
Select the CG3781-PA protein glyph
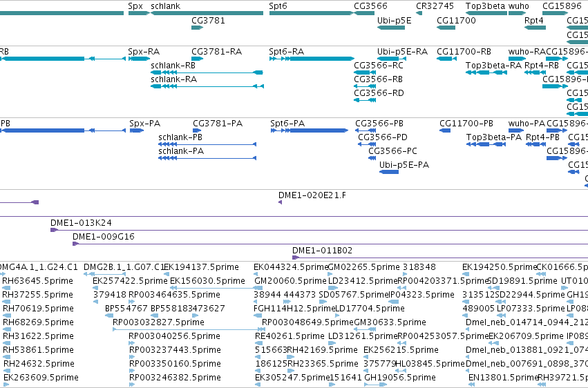pyautogui.click(x=197, y=130)
